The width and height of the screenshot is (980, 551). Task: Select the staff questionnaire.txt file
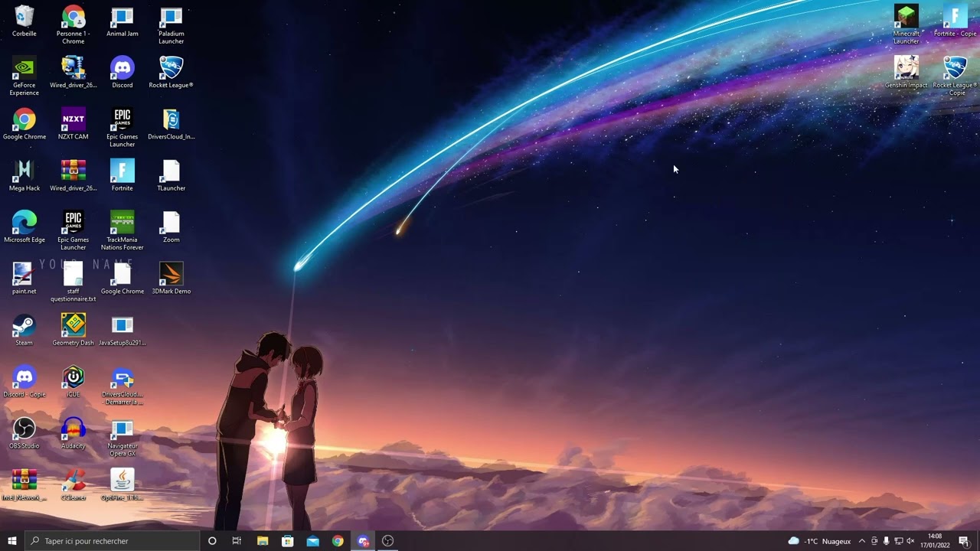(x=73, y=282)
